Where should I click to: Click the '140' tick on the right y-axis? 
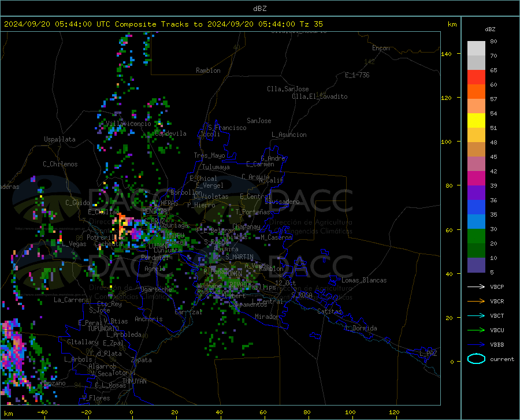pos(447,54)
